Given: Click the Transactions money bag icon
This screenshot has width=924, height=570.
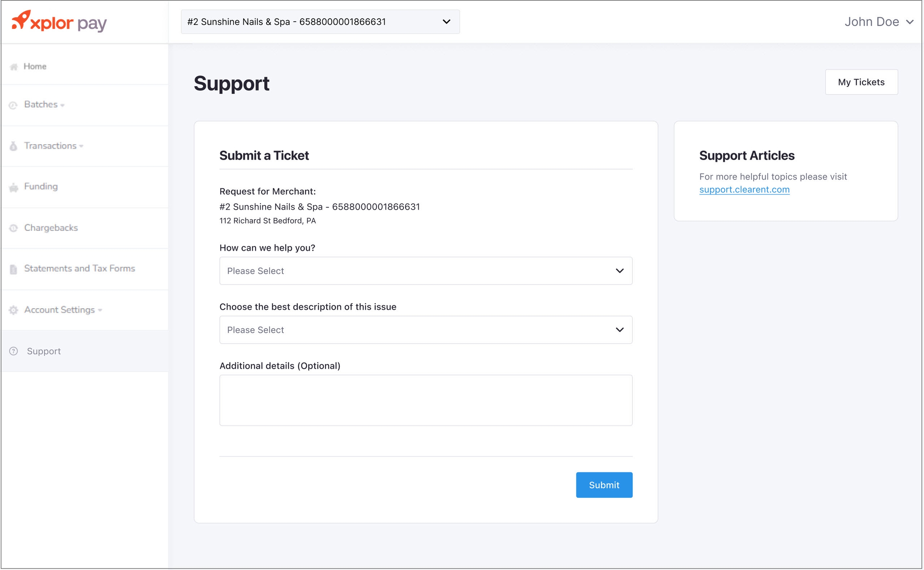Looking at the screenshot, I should 13,146.
